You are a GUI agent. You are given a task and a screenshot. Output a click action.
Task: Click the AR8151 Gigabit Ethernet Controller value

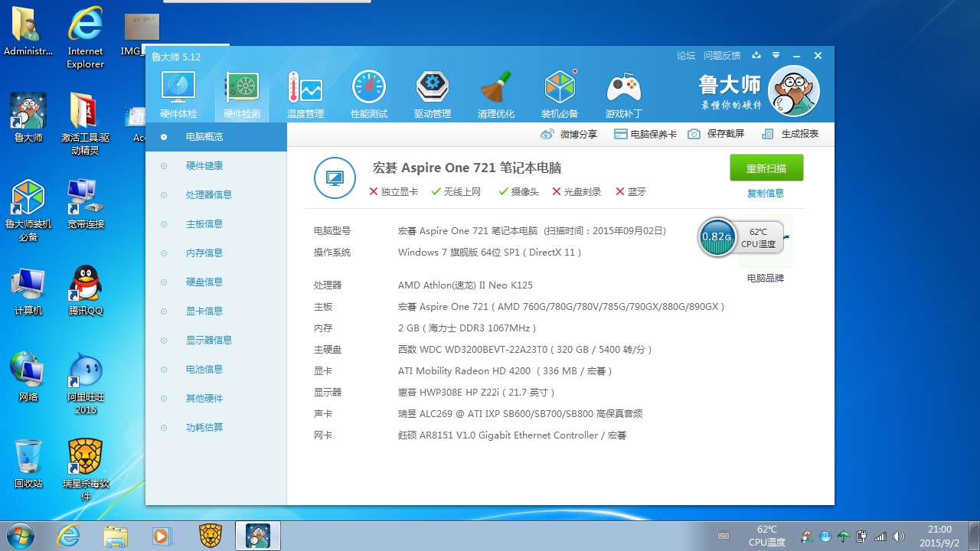(x=512, y=435)
